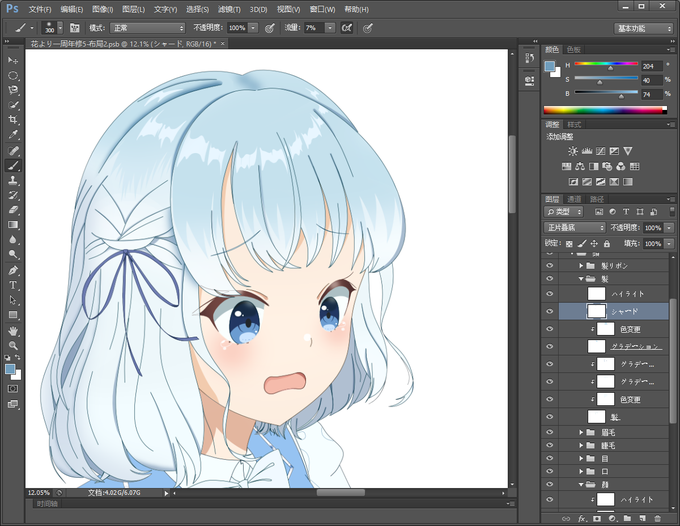
Task: Select the Quick Selection tool
Action: coord(13,105)
